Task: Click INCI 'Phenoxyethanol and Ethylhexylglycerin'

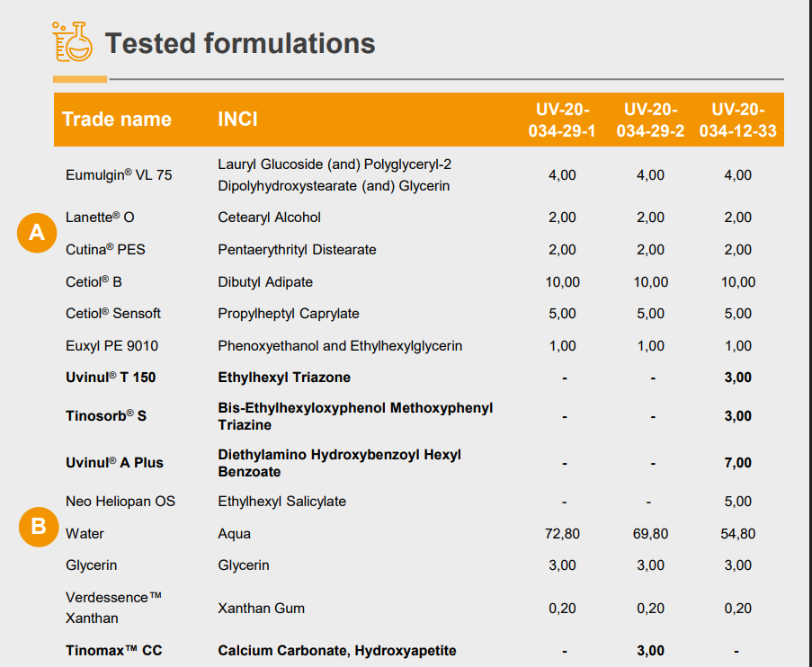Action: coord(340,345)
